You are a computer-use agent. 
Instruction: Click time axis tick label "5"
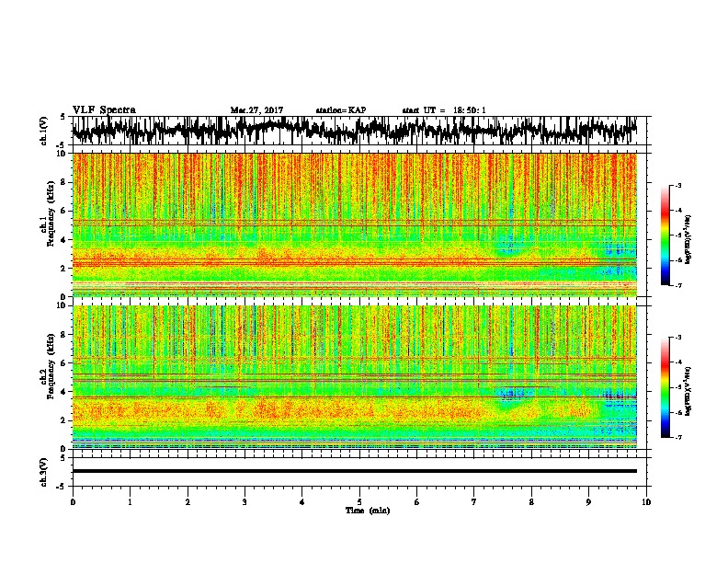(359, 502)
